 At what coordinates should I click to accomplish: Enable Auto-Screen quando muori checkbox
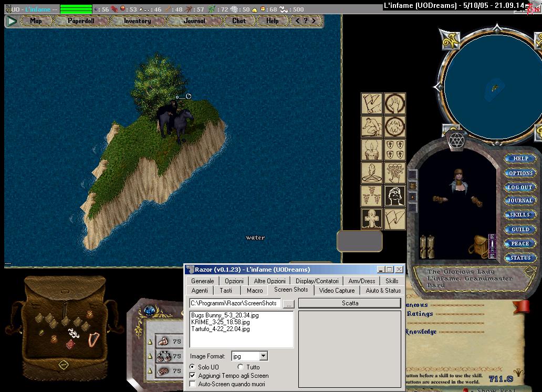(193, 384)
